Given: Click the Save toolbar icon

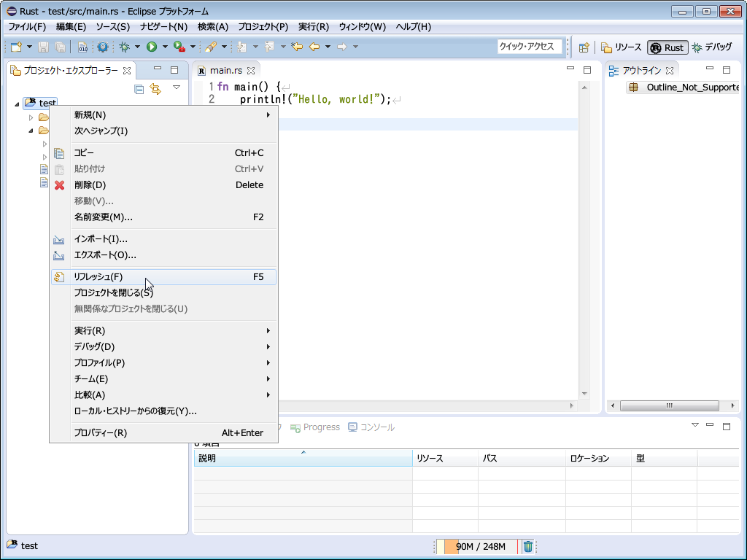Looking at the screenshot, I should tap(43, 47).
